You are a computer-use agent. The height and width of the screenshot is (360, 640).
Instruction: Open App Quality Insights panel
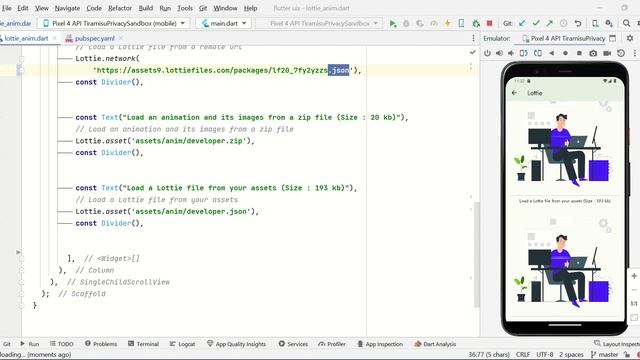pyautogui.click(x=236, y=344)
